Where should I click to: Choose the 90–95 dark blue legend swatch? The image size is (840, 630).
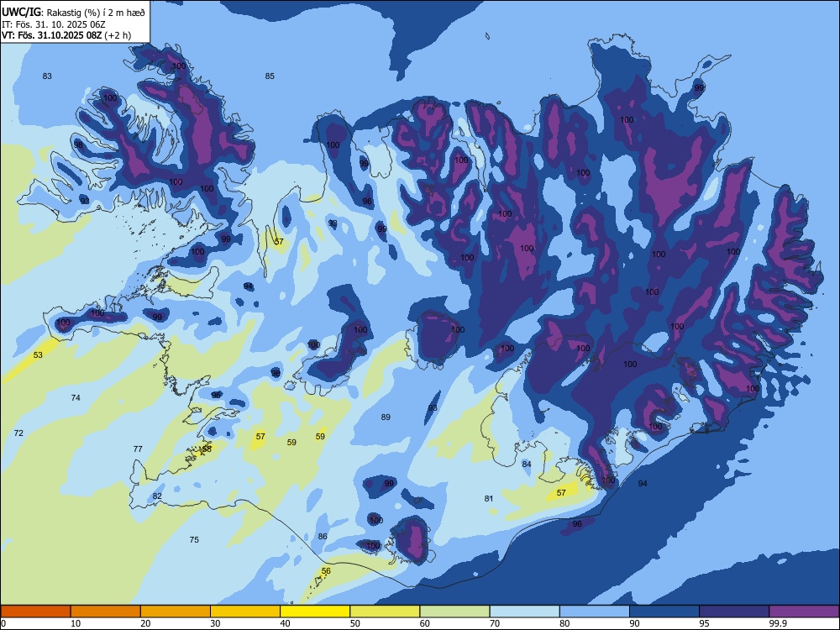point(664,612)
